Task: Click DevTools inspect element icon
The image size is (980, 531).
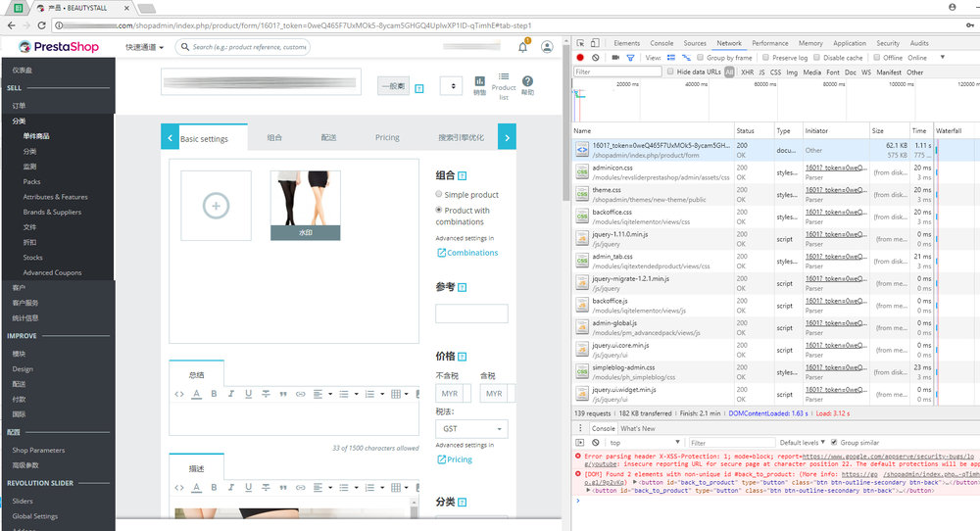Action: pos(580,43)
